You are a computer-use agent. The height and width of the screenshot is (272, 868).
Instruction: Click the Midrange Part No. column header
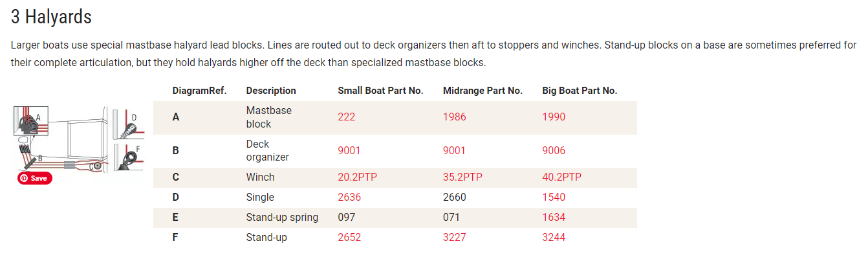pyautogui.click(x=483, y=91)
